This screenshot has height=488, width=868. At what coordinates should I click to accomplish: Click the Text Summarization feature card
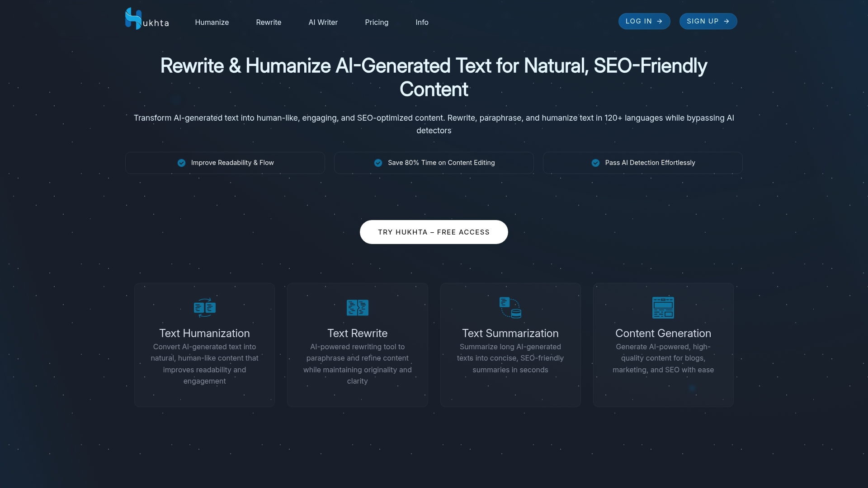(x=510, y=345)
